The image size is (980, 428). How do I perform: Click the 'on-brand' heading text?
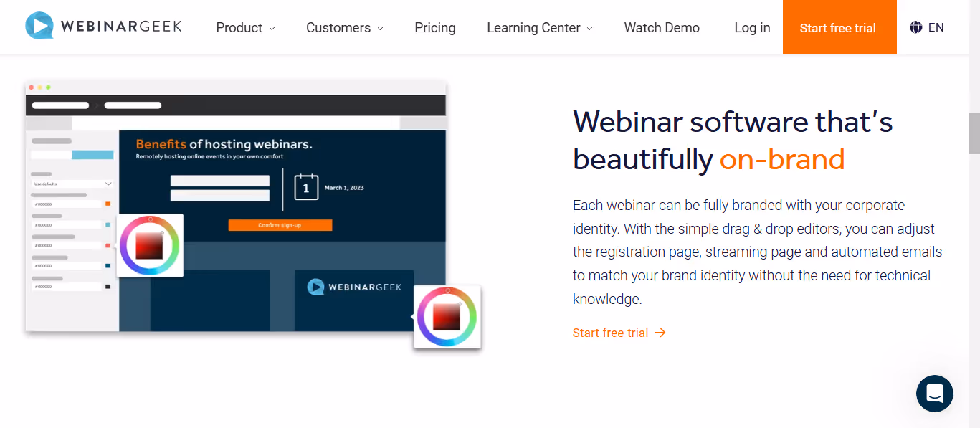tap(782, 159)
